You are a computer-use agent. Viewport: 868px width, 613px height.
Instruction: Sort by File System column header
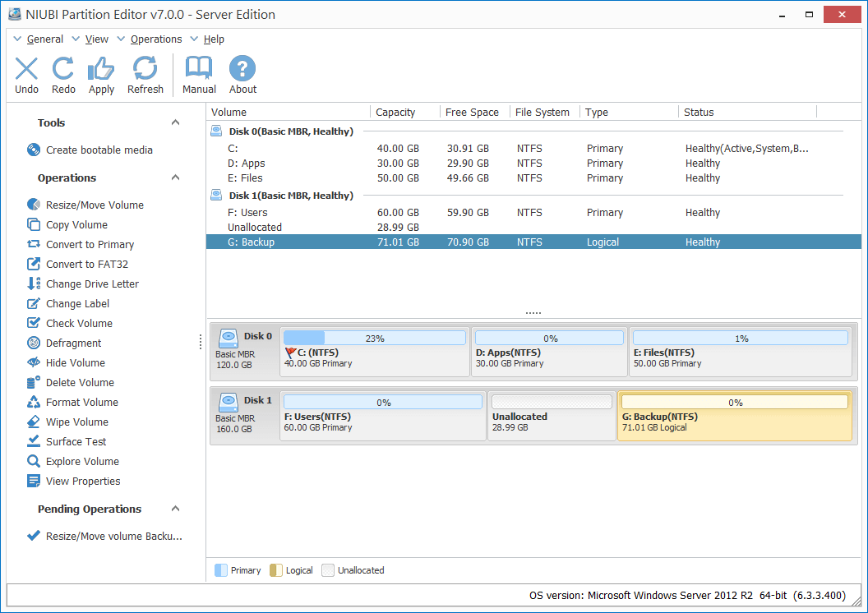(x=545, y=113)
